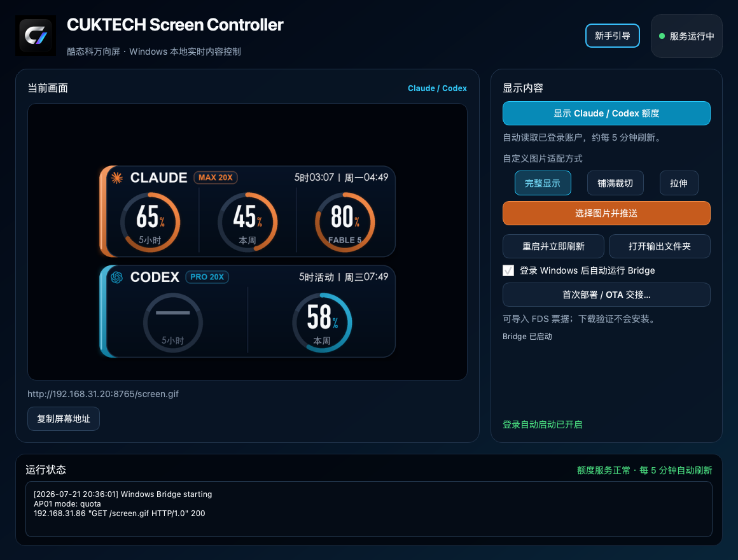The image size is (738, 560).
Task: Click the Codex 5时活动 周三07:49 text
Action: [344, 277]
